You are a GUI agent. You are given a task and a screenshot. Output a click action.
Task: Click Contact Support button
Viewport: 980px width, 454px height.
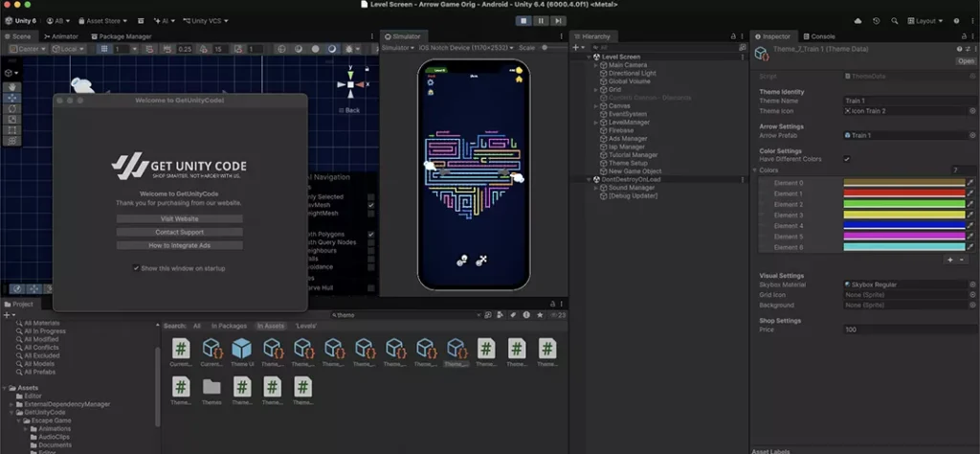click(x=179, y=232)
